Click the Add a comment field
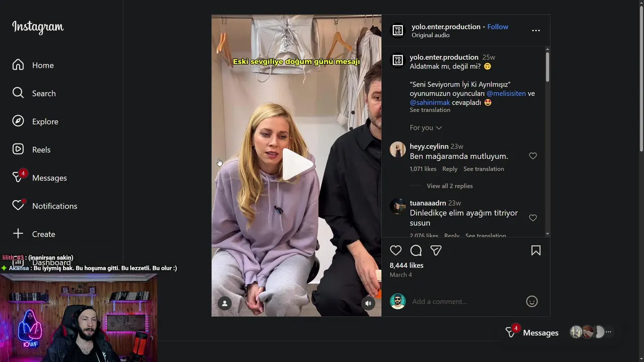 466,302
